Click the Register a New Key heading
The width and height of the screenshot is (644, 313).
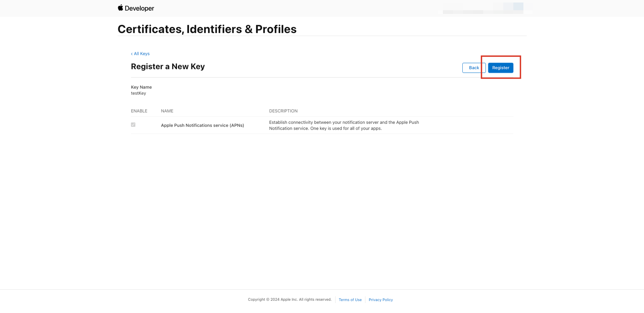pyautogui.click(x=168, y=66)
